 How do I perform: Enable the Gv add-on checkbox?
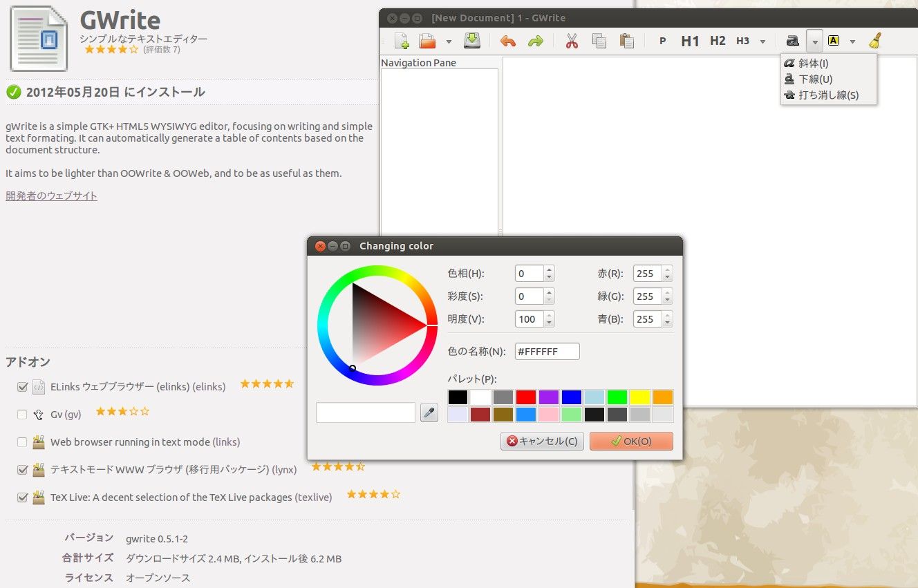(x=22, y=415)
